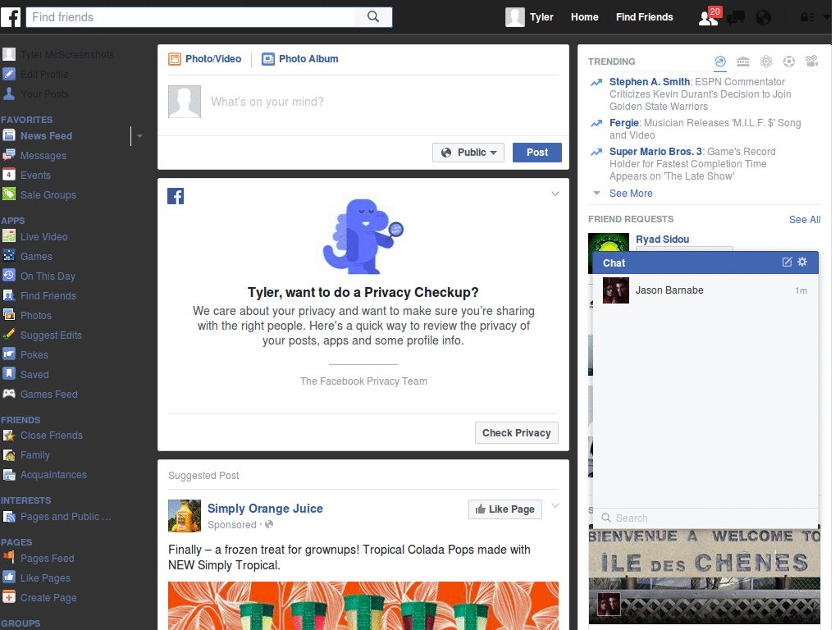The height and width of the screenshot is (630, 840).
Task: Open Suggest Edits in sidebar
Action: coord(51,336)
